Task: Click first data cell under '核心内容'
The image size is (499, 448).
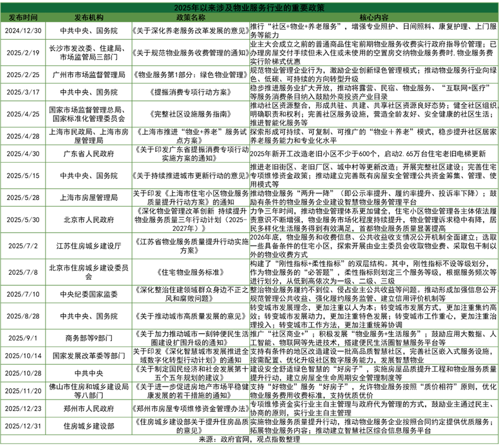Action: coord(374,31)
